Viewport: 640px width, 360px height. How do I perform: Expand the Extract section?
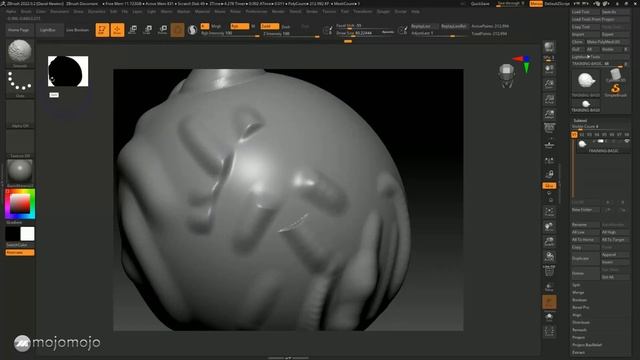pyautogui.click(x=578, y=352)
